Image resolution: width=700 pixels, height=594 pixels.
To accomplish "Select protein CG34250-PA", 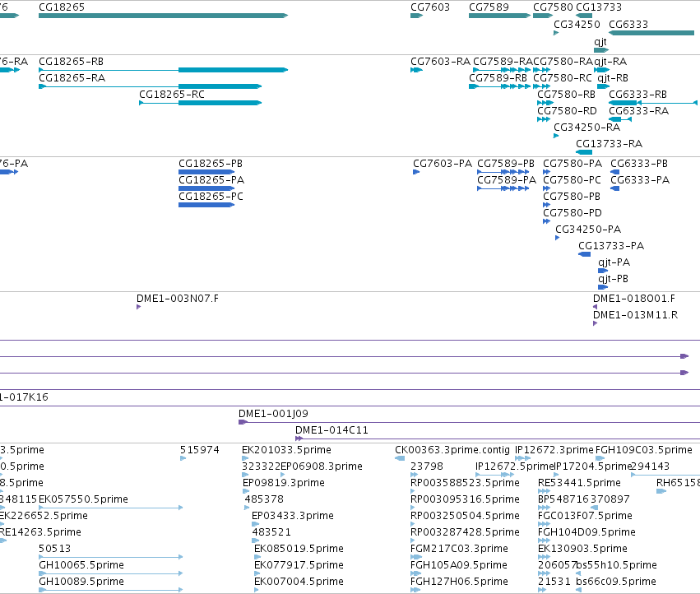I will pos(557,238).
